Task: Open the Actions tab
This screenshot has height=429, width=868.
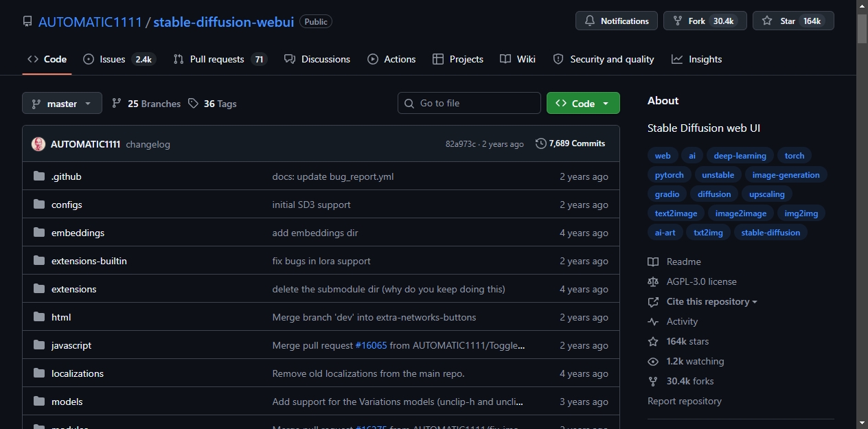Action: pyautogui.click(x=391, y=59)
